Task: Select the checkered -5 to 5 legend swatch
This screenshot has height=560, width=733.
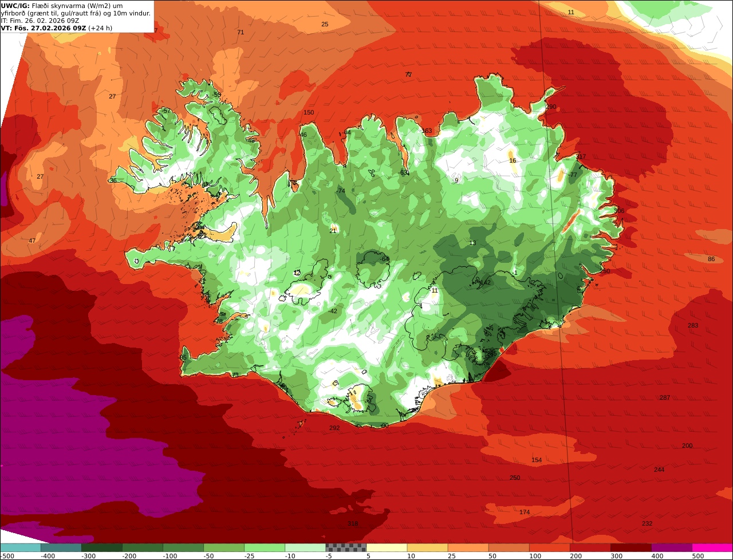Action: coord(346,547)
